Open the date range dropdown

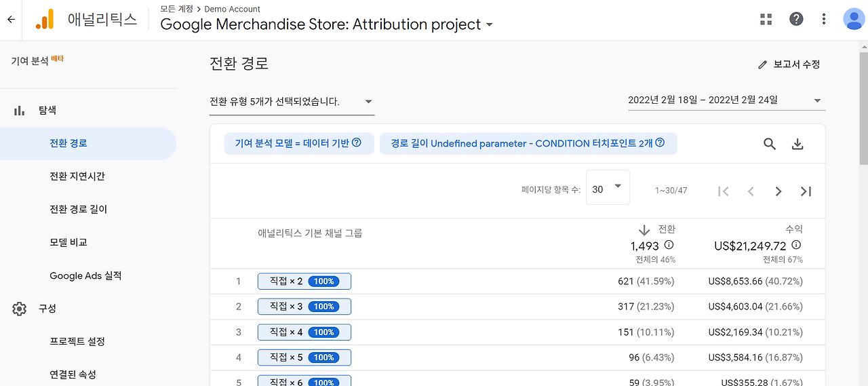[726, 100]
